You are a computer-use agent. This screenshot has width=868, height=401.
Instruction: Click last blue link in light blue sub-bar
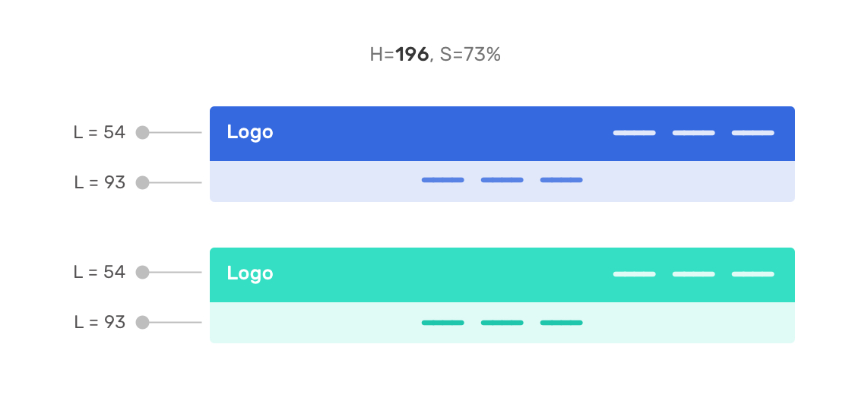561,180
